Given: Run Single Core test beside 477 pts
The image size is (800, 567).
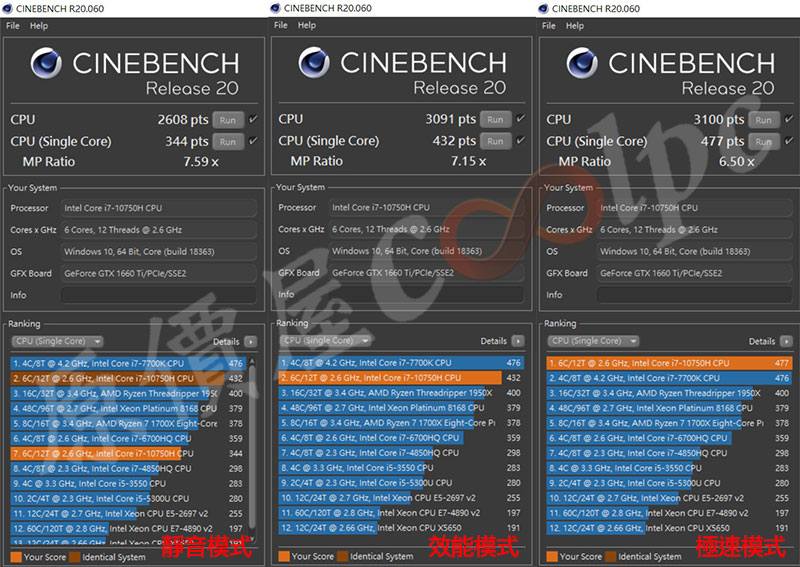Looking at the screenshot, I should click(764, 142).
